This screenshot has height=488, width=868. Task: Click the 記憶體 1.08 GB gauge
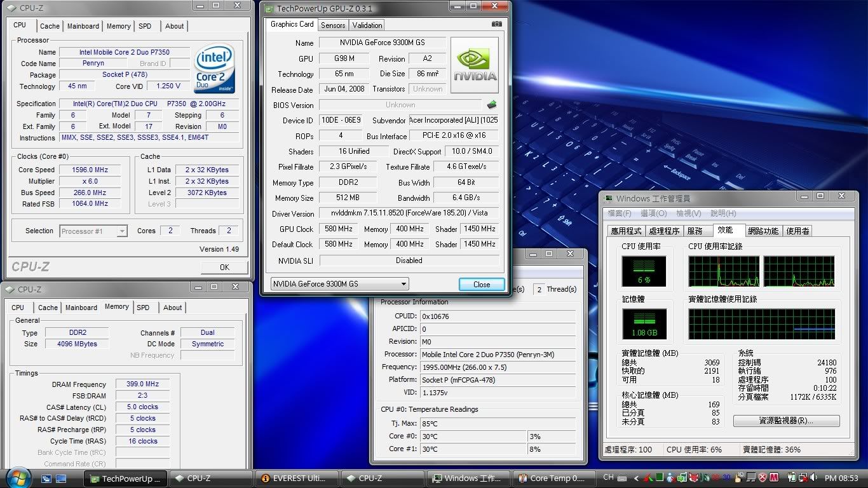(644, 324)
